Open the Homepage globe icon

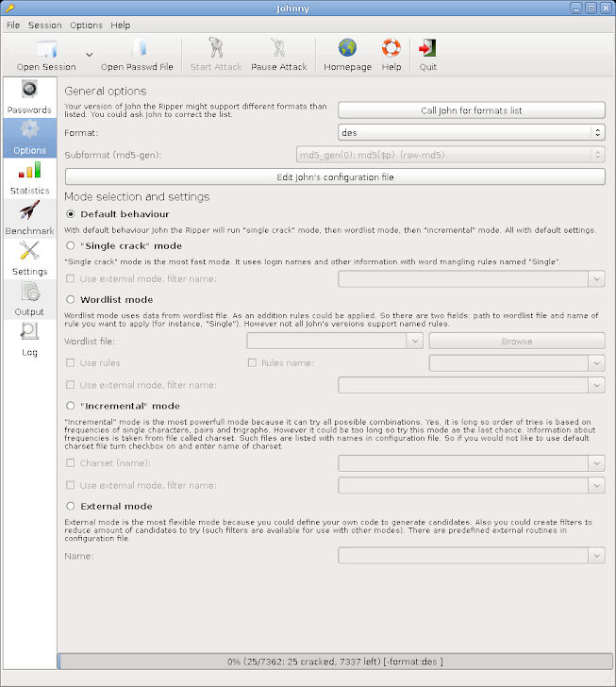click(347, 48)
